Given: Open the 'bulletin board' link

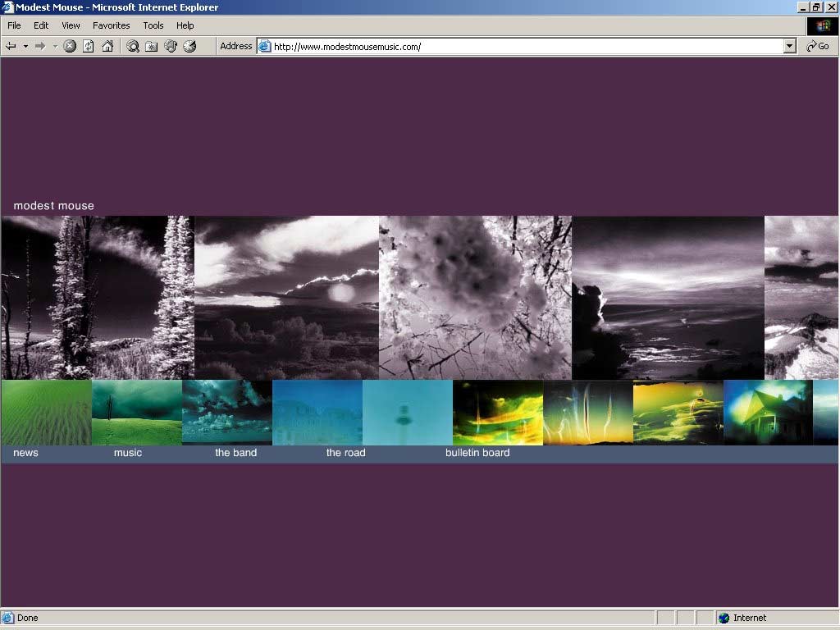Looking at the screenshot, I should [477, 453].
